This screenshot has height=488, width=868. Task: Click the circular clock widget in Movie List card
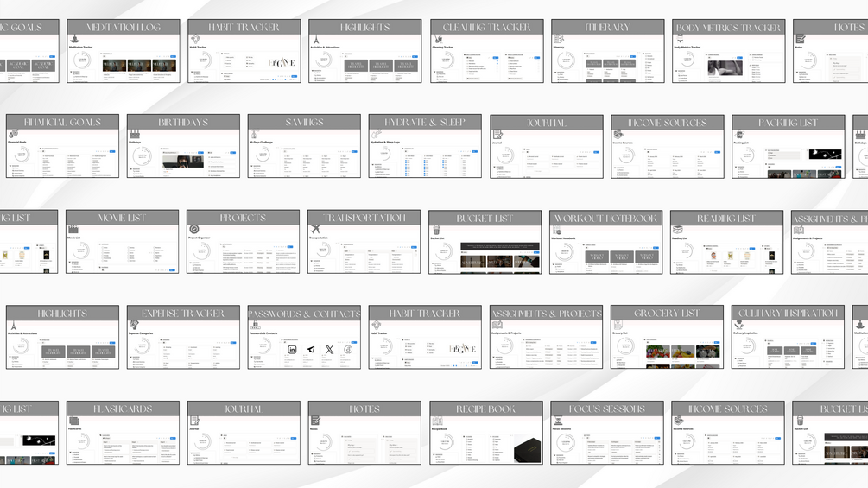click(x=81, y=250)
